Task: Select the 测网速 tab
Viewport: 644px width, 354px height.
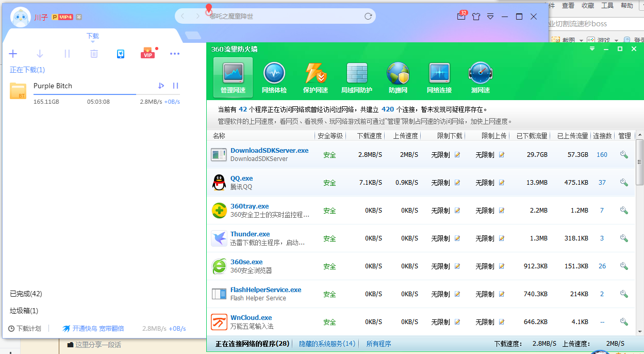Action: pos(481,77)
